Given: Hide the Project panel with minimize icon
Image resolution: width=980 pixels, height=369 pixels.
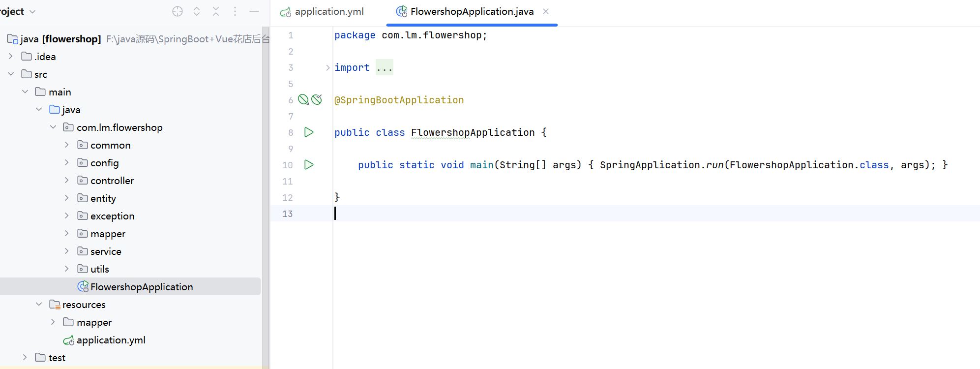Looking at the screenshot, I should point(254,11).
